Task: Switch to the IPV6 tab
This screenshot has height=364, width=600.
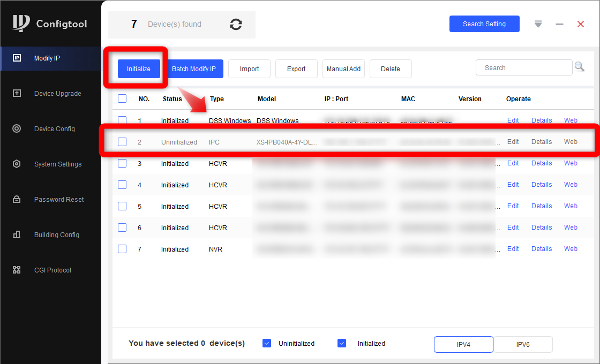Action: [x=523, y=345]
